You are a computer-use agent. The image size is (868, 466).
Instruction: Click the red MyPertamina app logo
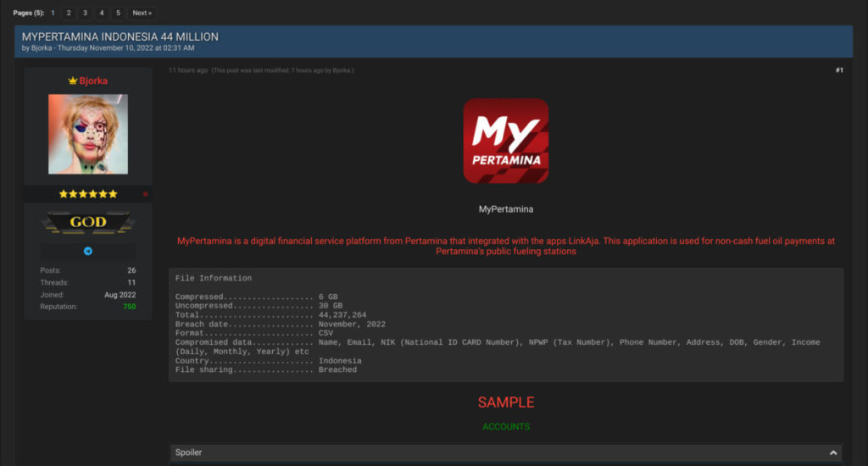point(505,141)
